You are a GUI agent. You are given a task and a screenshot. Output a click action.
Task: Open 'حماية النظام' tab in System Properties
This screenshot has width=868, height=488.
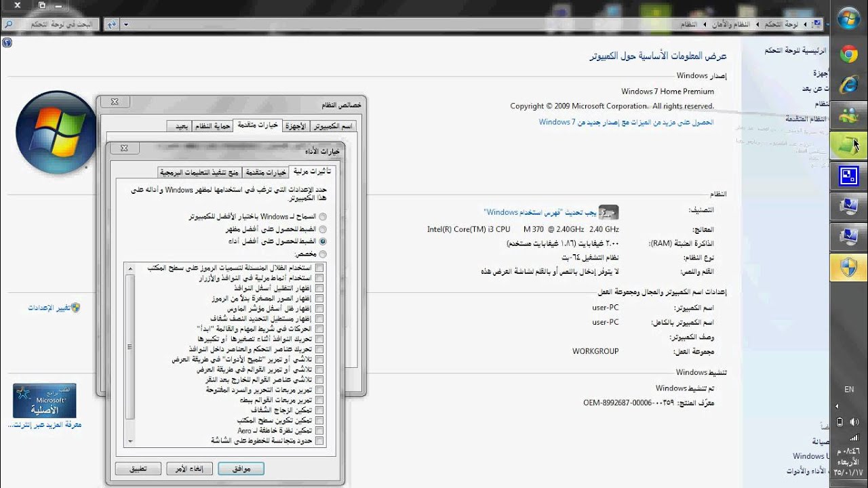pos(213,127)
